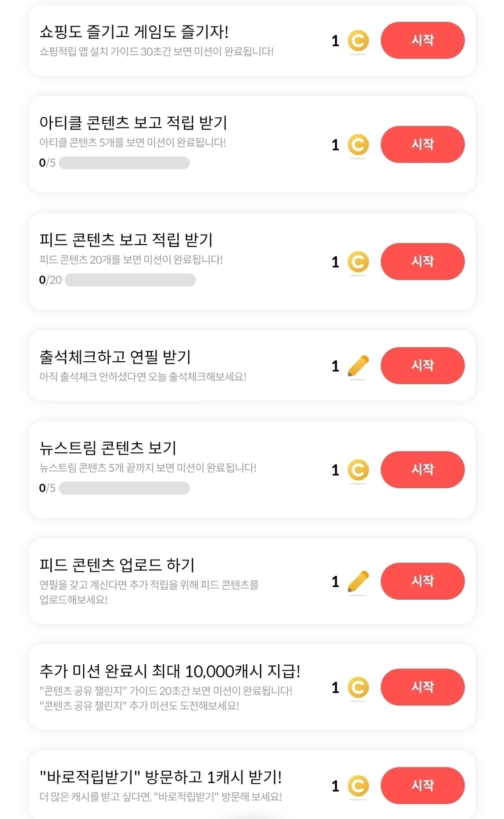The image size is (504, 819).
Task: Tap the article mission 0/5 progress bar
Action: (124, 163)
